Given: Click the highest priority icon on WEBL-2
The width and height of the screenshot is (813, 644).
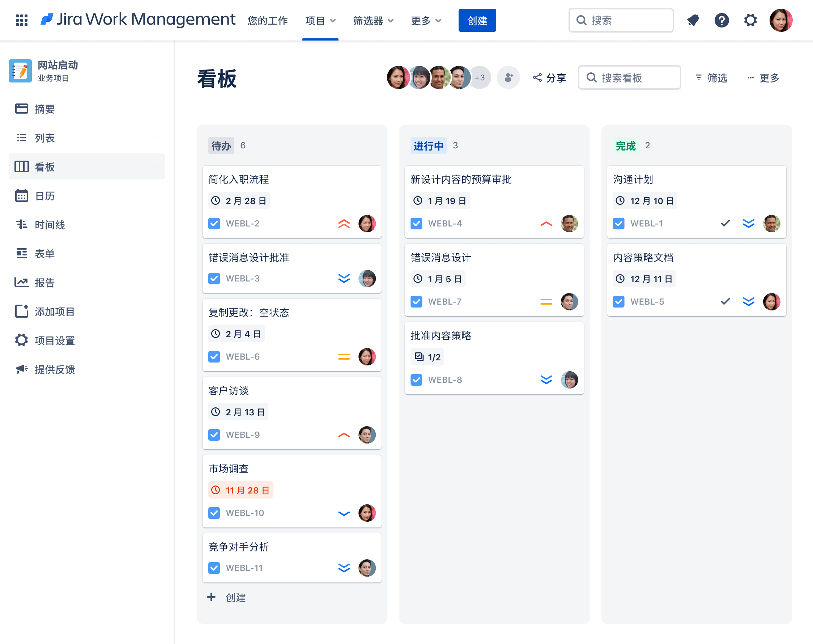Looking at the screenshot, I should tap(344, 224).
